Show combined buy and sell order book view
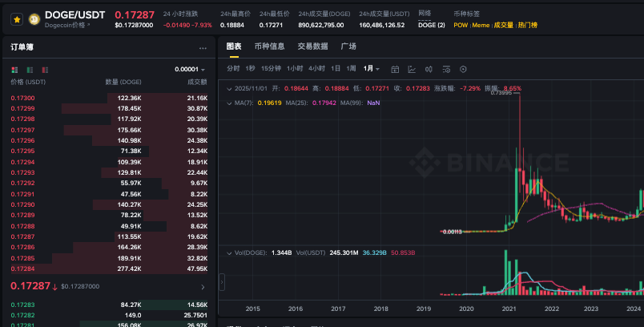644x327 pixels. click(14, 69)
